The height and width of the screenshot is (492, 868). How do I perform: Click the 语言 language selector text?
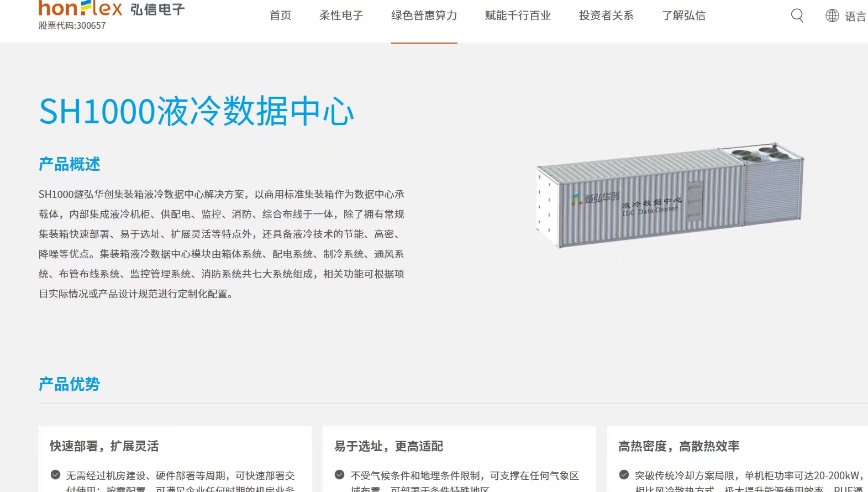pos(856,17)
